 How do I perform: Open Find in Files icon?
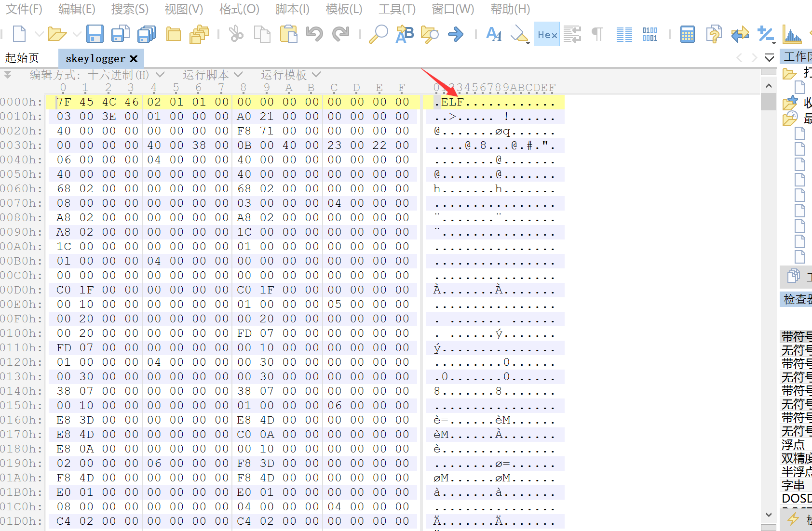[430, 34]
